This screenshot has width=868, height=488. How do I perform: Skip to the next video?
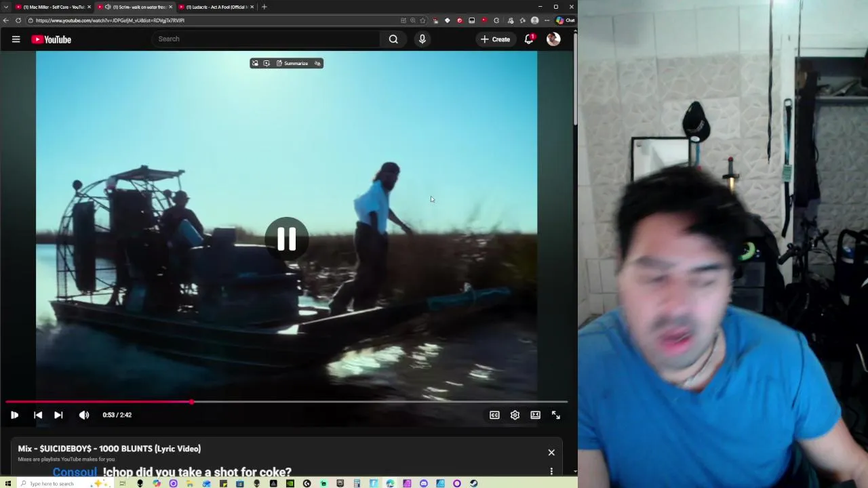[x=58, y=415]
